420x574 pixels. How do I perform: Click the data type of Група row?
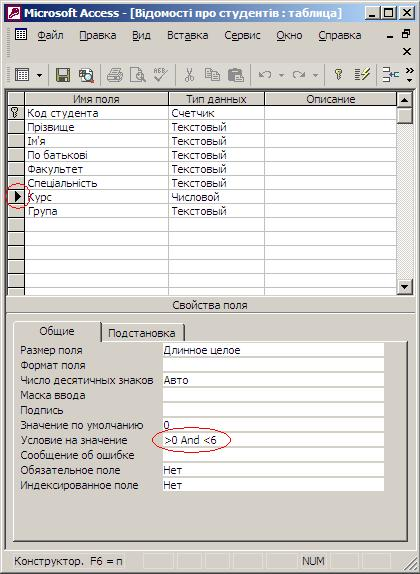pos(216,211)
